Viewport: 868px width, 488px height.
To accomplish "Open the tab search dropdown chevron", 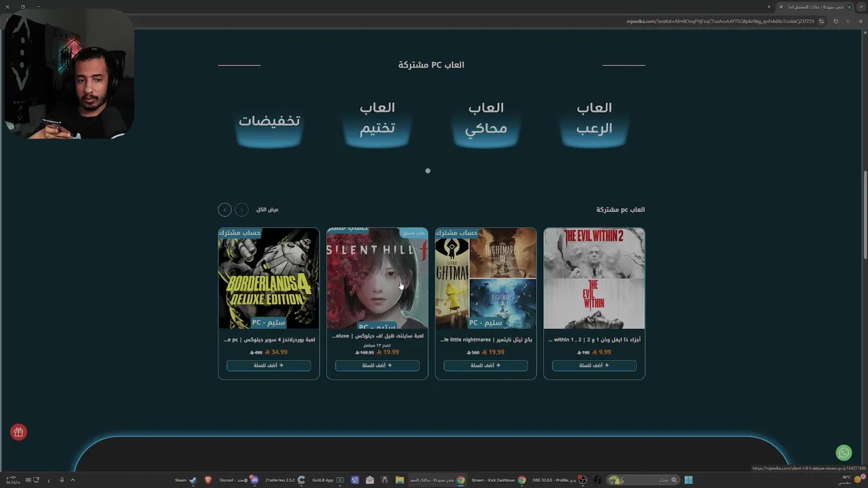I will pyautogui.click(x=861, y=7).
